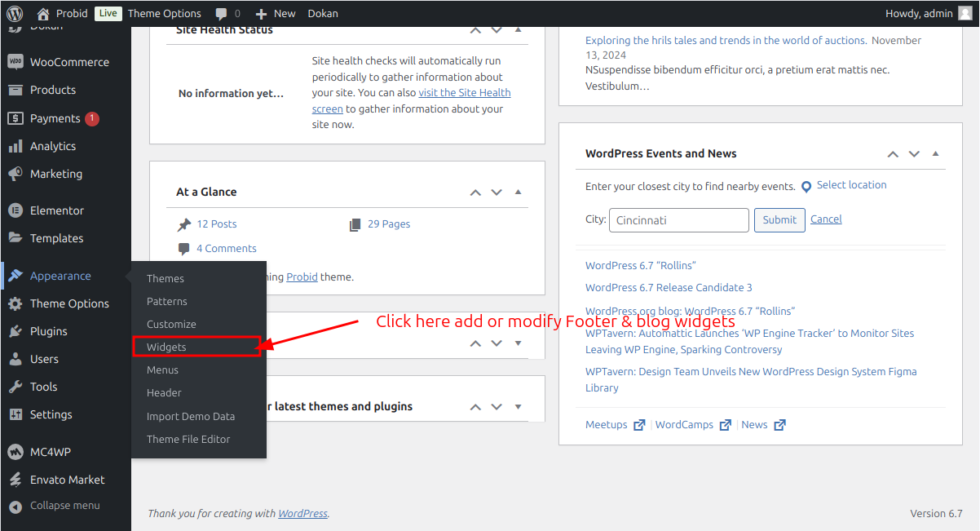Click the Tools wrench icon
This screenshot has width=980, height=531.
15,387
